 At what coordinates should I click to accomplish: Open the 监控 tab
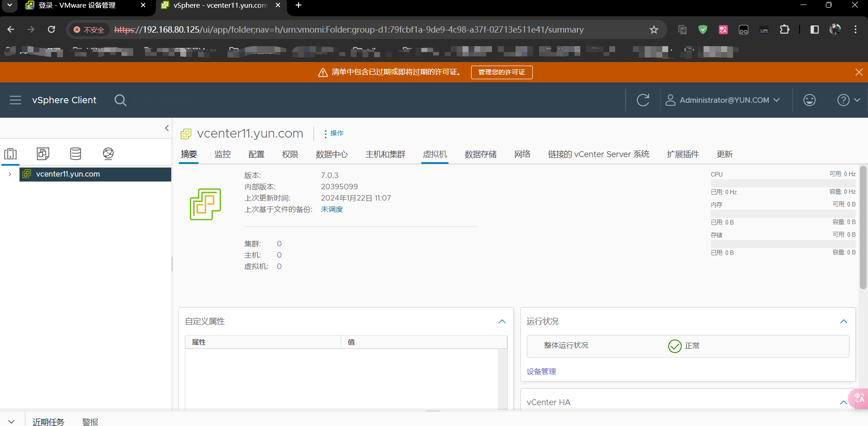tap(223, 154)
